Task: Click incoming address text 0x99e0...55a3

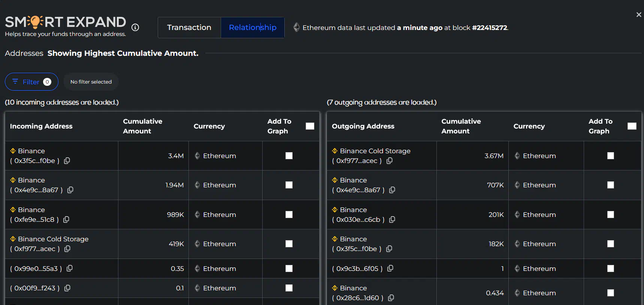Action: 36,268
